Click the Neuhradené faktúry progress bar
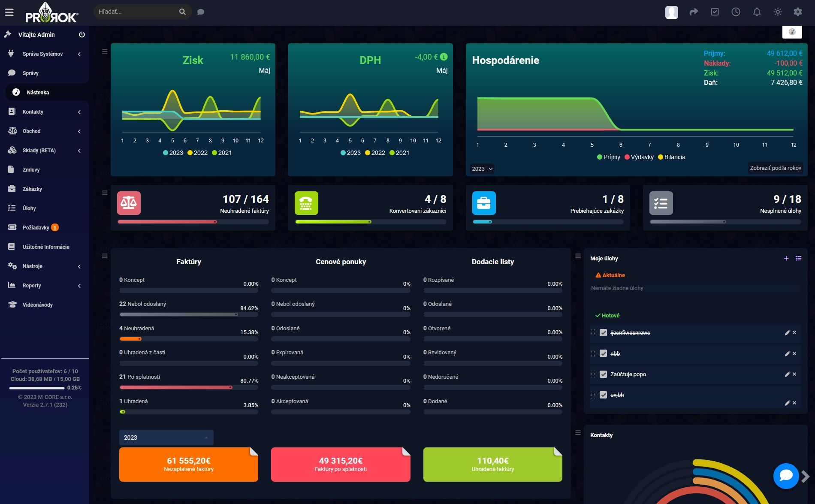The width and height of the screenshot is (815, 504). [193, 222]
